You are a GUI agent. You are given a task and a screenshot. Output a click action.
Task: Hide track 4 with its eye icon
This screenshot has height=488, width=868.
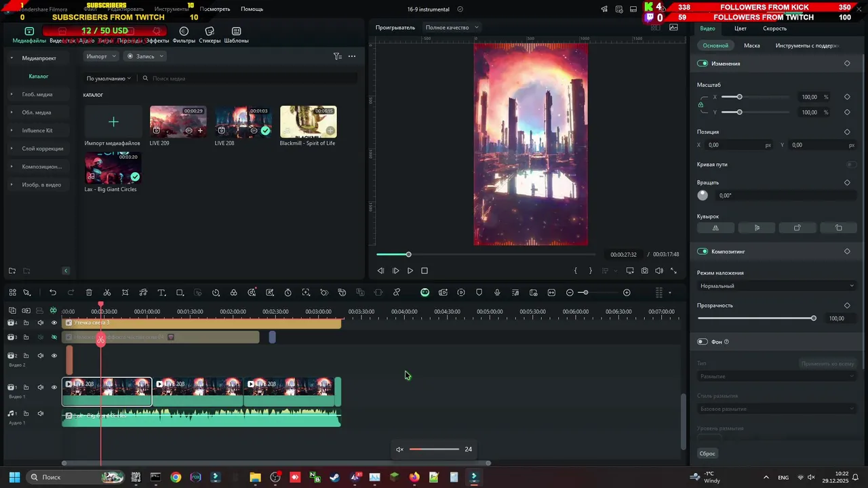coord(54,323)
